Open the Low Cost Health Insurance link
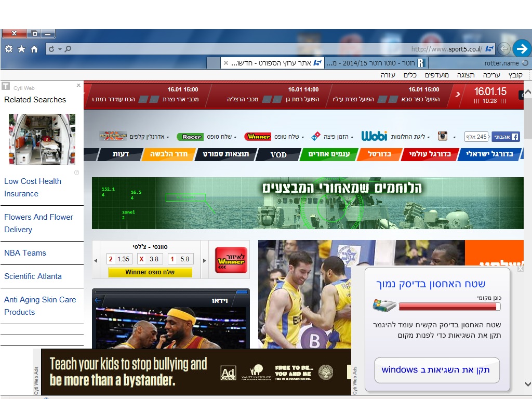Viewport: 532px width, 399px height. (33, 188)
